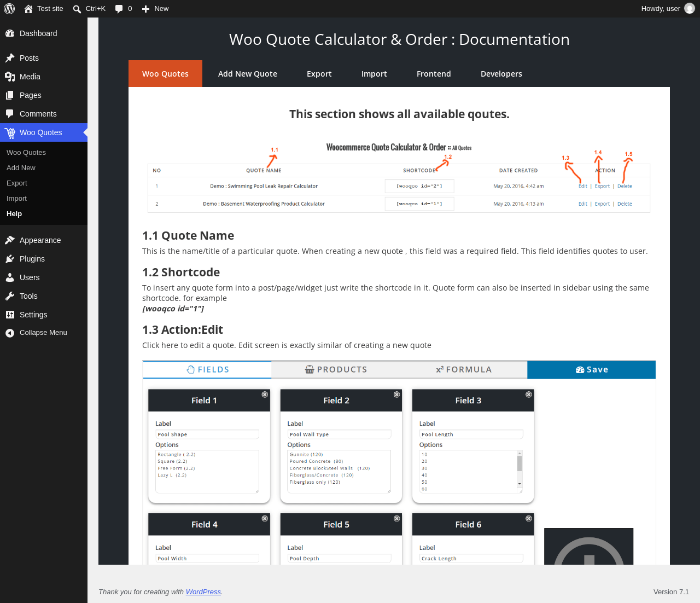
Task: Open the Media library icon
Action: 10,77
